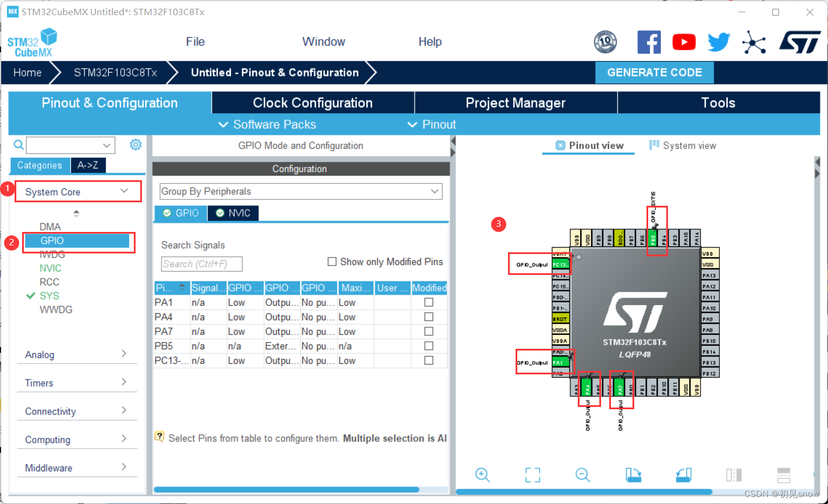Expand the Computing category
This screenshot has height=504, width=828.
point(77,439)
